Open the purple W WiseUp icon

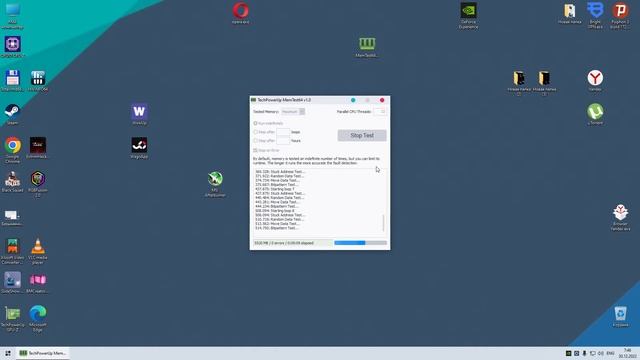pyautogui.click(x=139, y=114)
